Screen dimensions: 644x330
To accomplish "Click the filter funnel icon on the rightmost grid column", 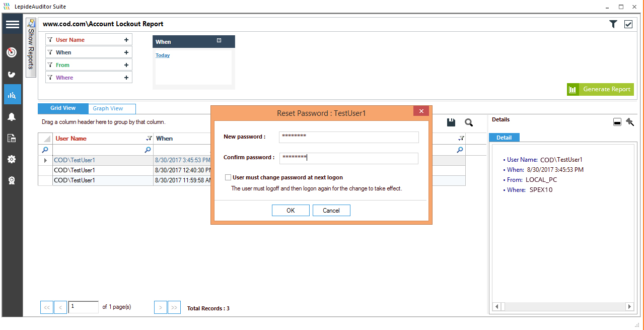I will [461, 139].
